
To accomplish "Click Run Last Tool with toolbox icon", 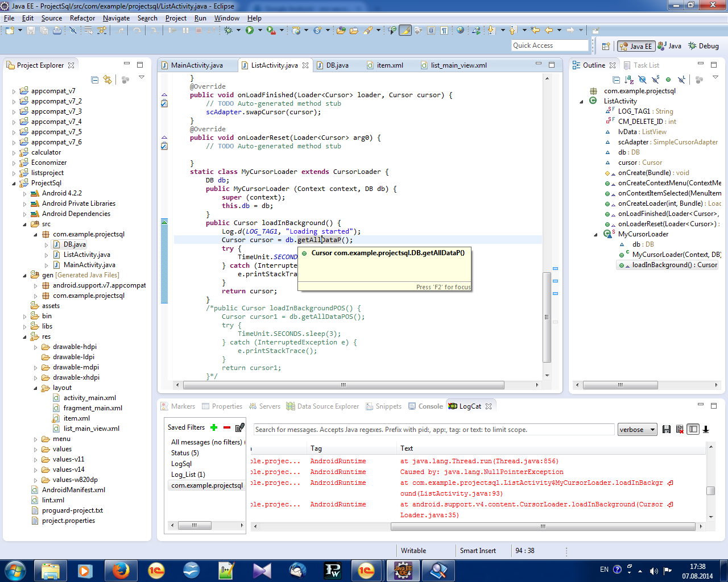I will [x=271, y=30].
